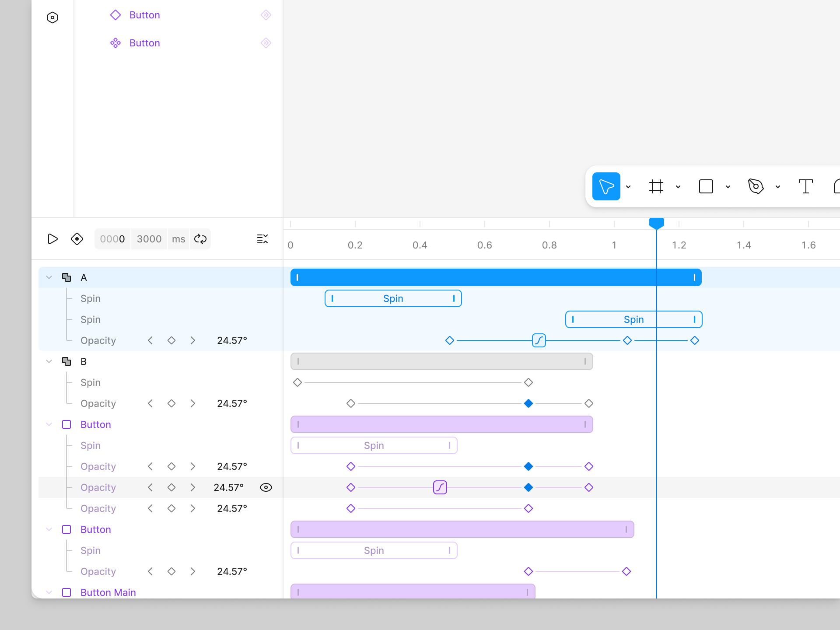Select the Frame tool
This screenshot has height=630, width=840.
coord(656,186)
